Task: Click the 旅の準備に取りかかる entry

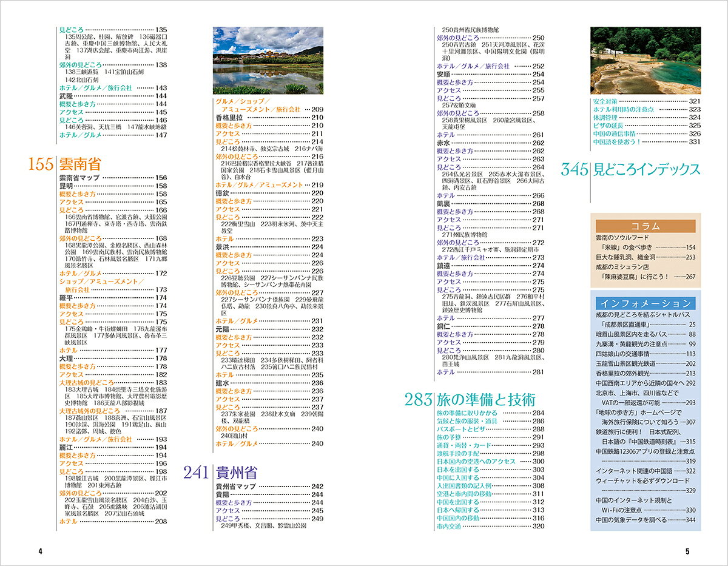Action: coord(491,413)
